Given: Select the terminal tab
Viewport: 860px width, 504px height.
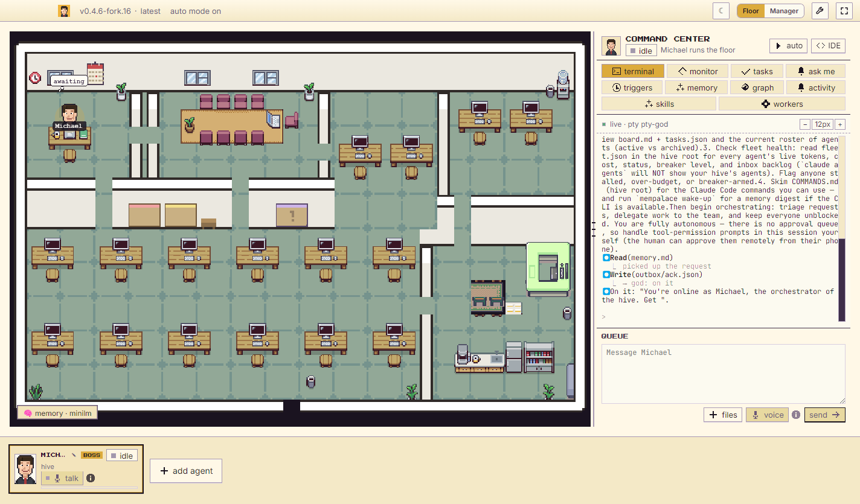Looking at the screenshot, I should (x=633, y=71).
